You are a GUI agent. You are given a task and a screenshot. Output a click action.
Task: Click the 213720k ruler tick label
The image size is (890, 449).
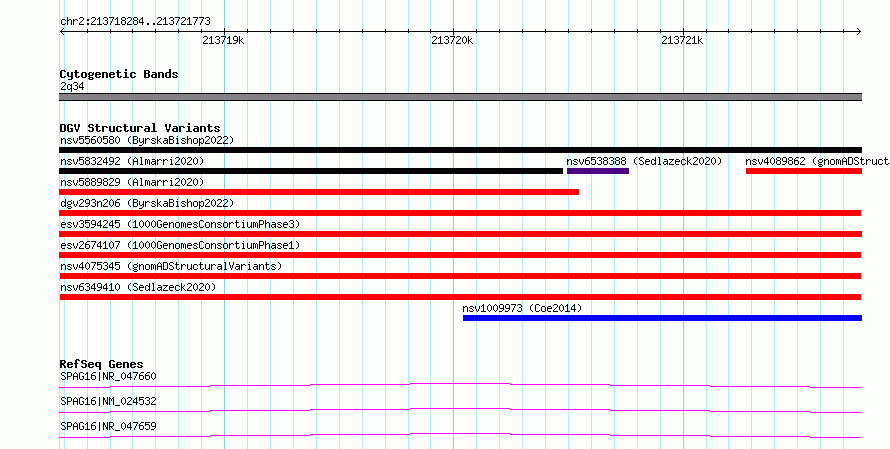[452, 40]
